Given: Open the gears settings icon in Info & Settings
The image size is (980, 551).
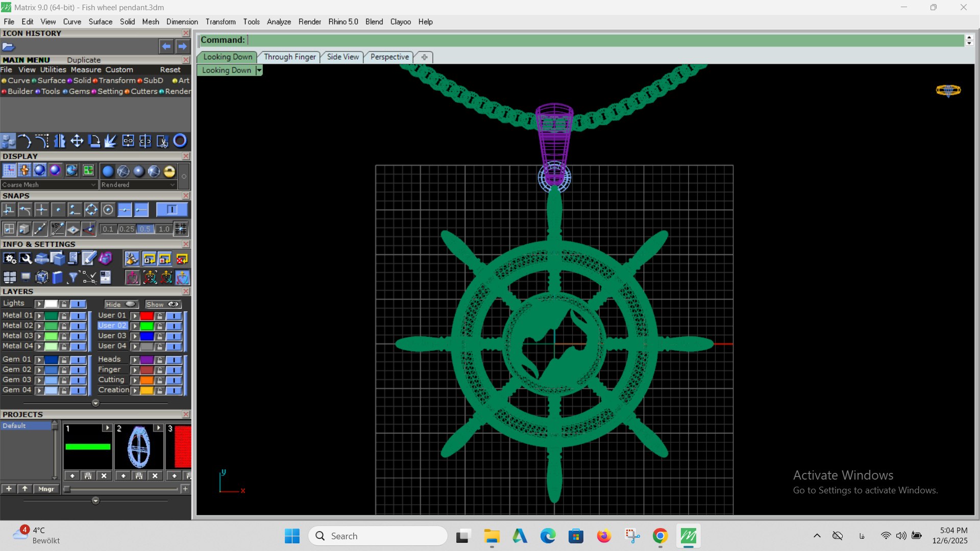Looking at the screenshot, I should click(x=9, y=259).
